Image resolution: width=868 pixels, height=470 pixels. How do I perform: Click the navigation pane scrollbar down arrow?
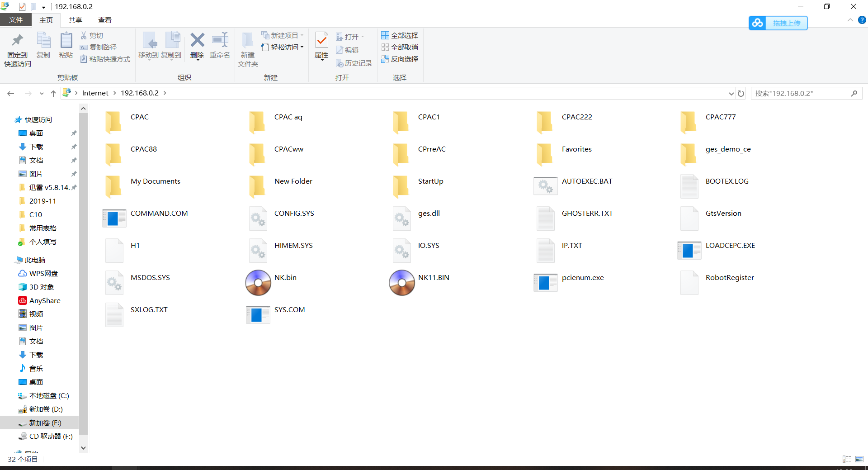(83, 448)
